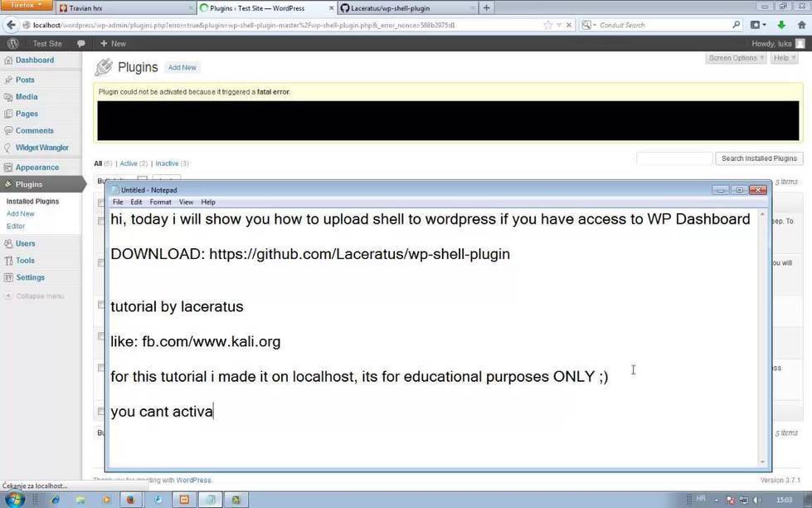Filter plugins by Active link
The image size is (812, 508).
click(x=129, y=164)
